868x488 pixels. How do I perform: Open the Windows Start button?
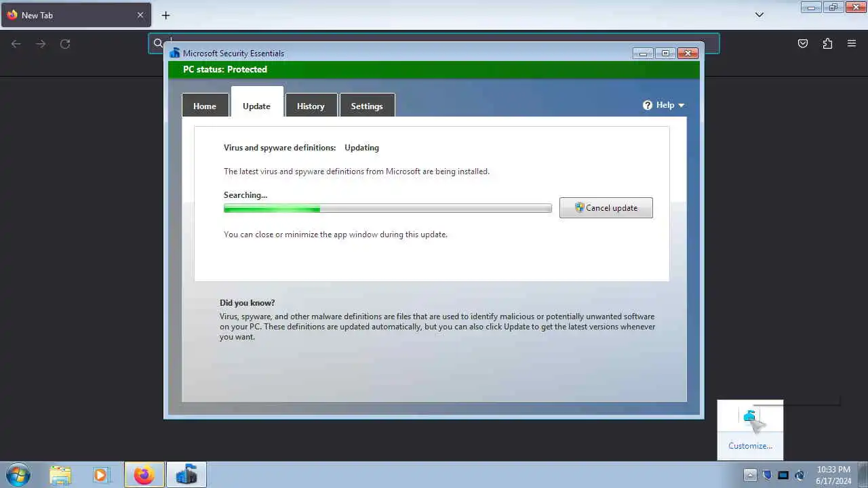coord(18,474)
